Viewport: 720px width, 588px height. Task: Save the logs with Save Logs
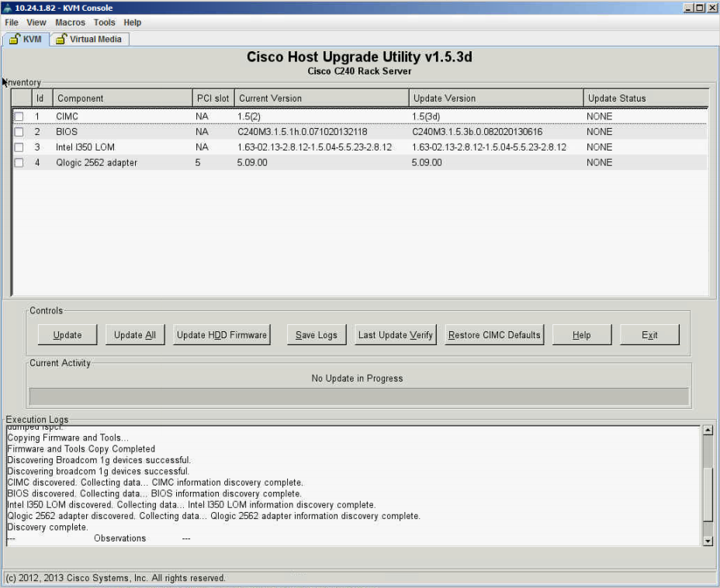point(317,335)
